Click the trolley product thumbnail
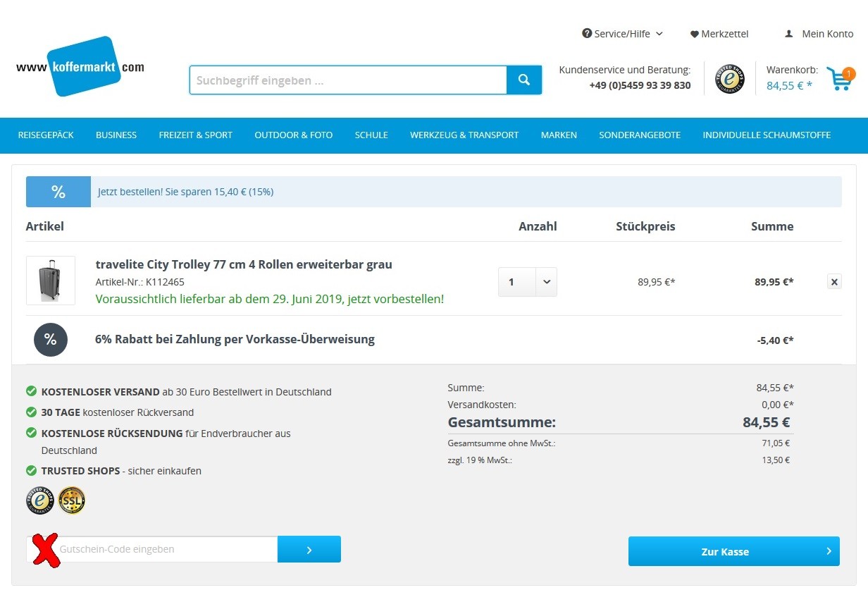This screenshot has height=602, width=868. [51, 281]
